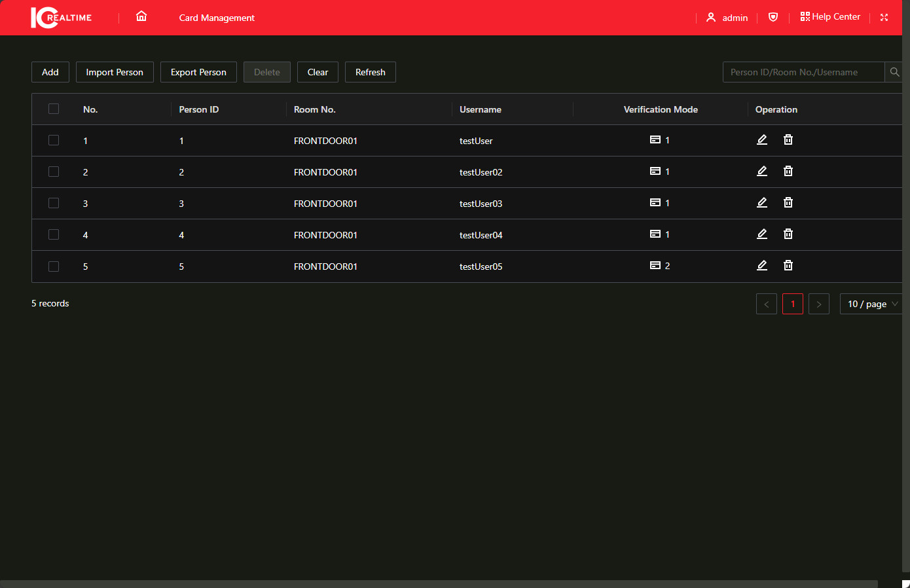910x588 pixels.
Task: Click username cell testUser02
Action: pyautogui.click(x=481, y=172)
